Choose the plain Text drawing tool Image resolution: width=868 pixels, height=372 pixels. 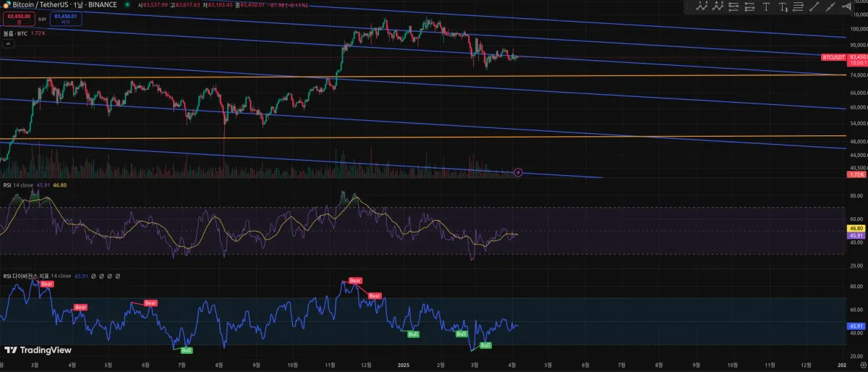(766, 7)
